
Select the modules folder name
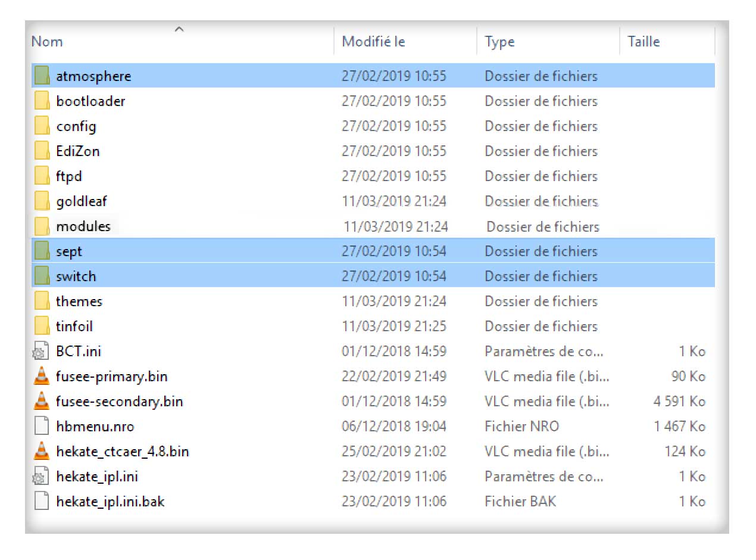pyautogui.click(x=83, y=226)
